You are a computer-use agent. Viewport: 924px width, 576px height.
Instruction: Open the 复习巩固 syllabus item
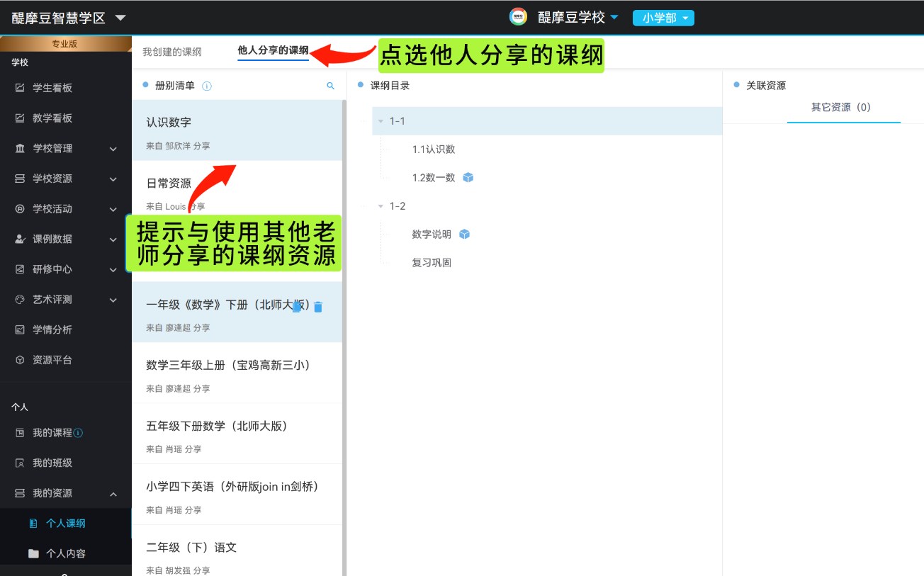coord(432,263)
